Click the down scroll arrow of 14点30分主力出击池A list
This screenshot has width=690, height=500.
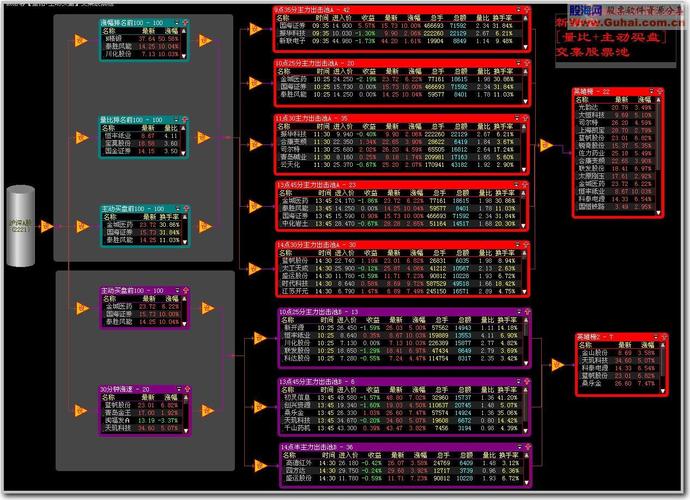coord(525,291)
